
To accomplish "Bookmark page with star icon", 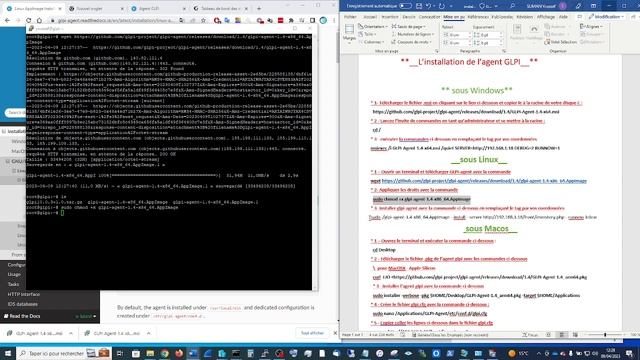I will [x=203, y=20].
